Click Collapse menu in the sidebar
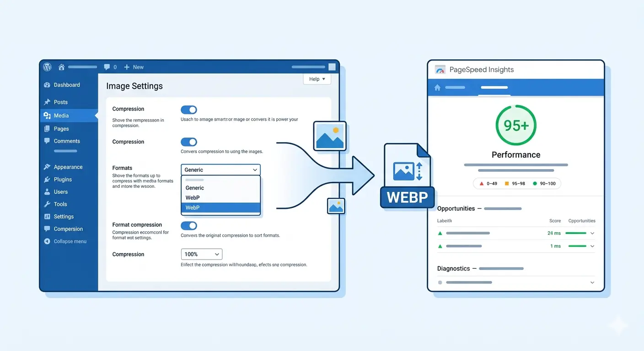 click(x=70, y=241)
